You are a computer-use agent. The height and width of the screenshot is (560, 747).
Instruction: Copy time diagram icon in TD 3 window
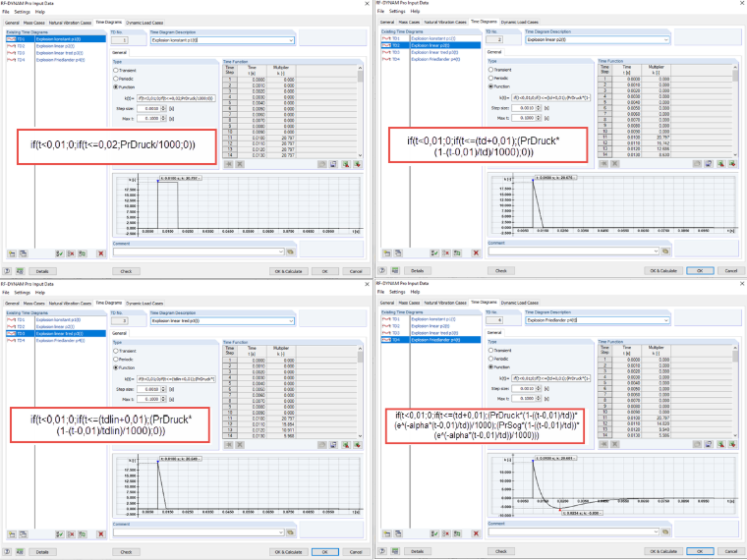pyautogui.click(x=24, y=534)
